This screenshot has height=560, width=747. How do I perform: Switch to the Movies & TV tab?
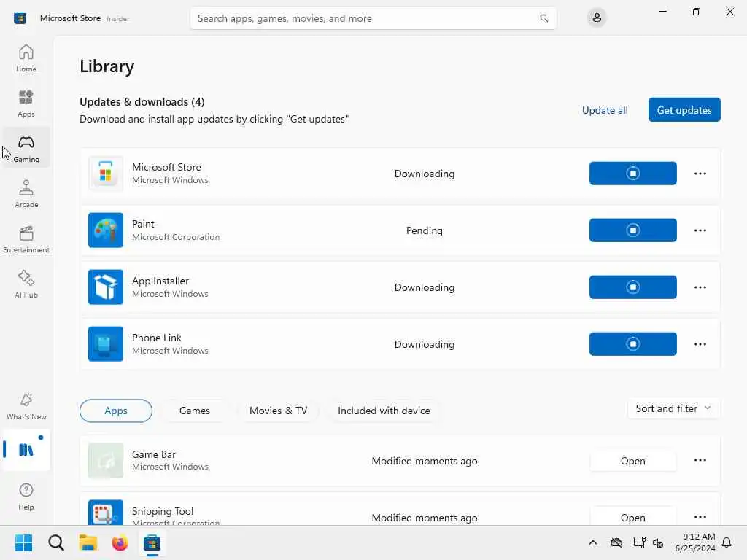278,411
